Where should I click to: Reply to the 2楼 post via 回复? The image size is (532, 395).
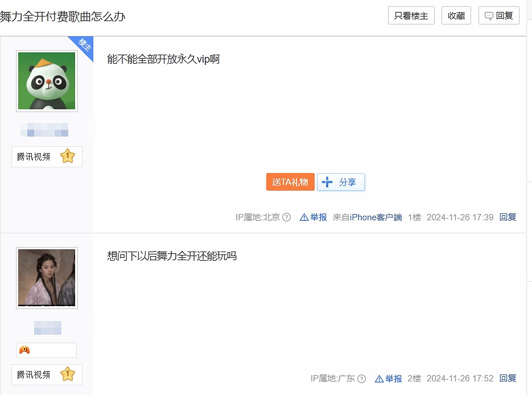508,378
